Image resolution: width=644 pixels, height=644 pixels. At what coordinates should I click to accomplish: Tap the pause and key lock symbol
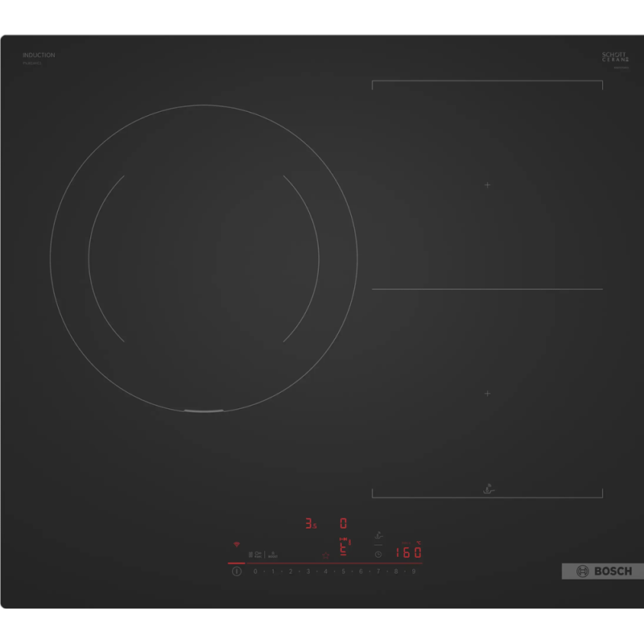click(x=255, y=555)
